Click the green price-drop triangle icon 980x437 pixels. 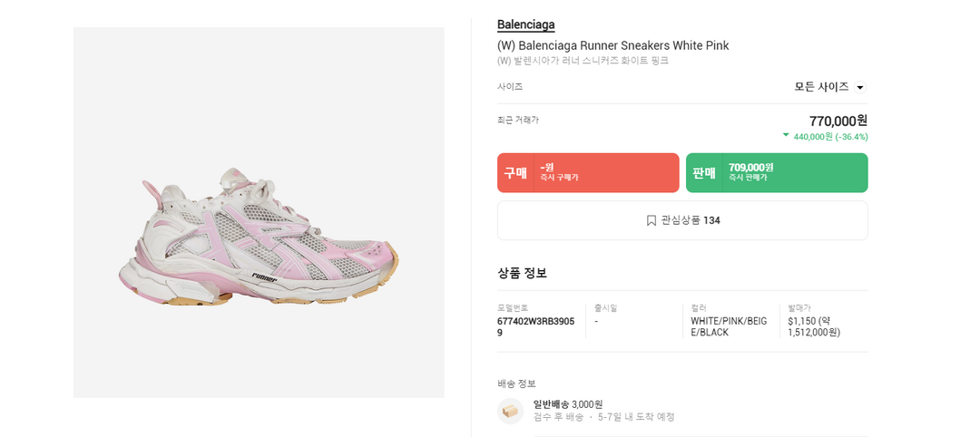[786, 135]
